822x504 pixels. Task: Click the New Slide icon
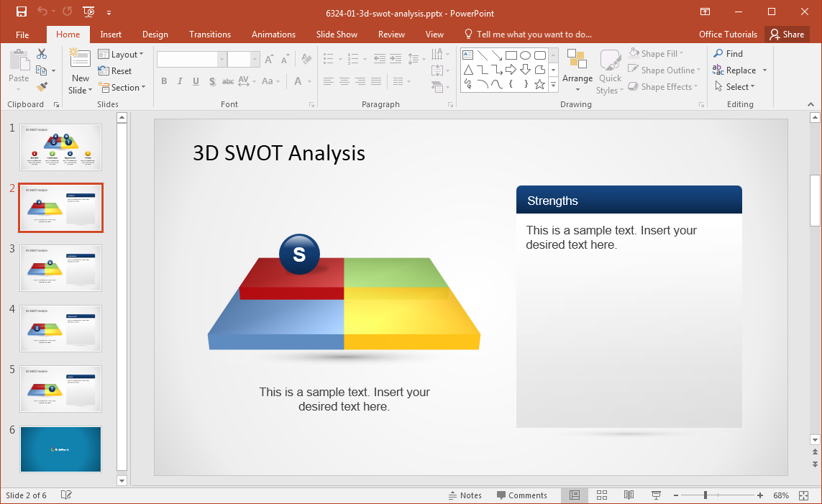tap(80, 60)
